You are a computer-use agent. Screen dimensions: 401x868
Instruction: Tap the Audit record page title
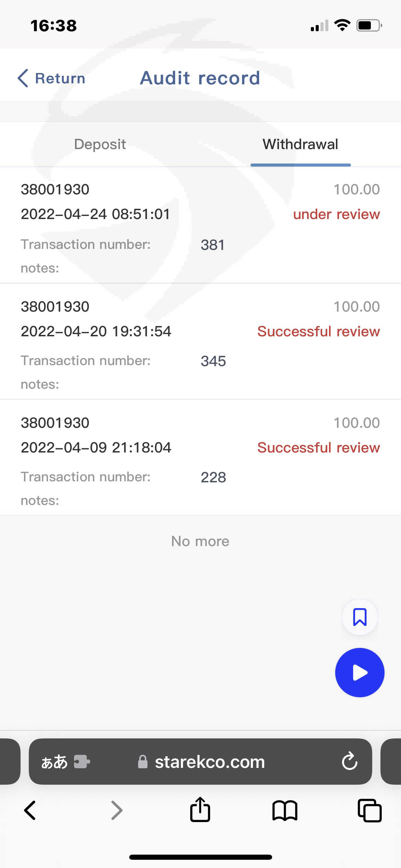tap(200, 78)
